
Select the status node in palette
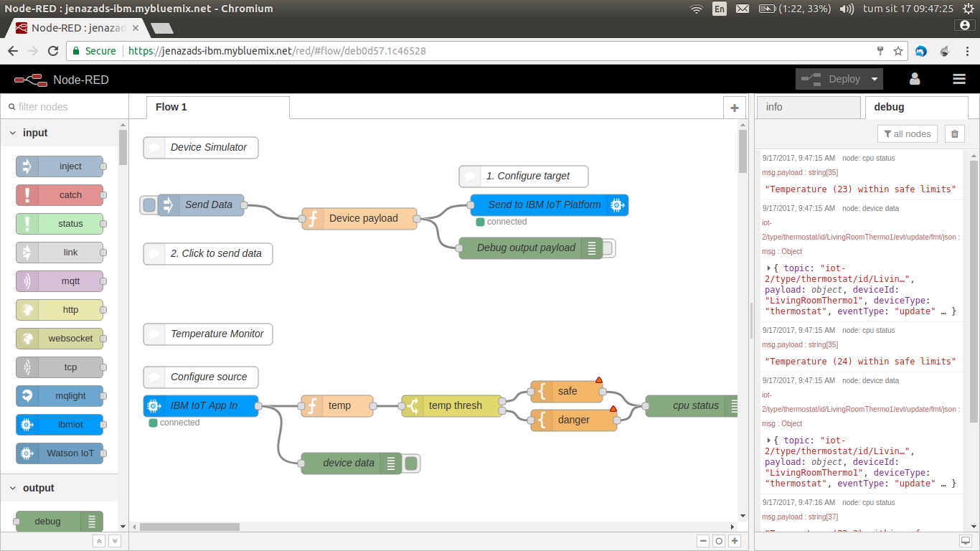60,224
